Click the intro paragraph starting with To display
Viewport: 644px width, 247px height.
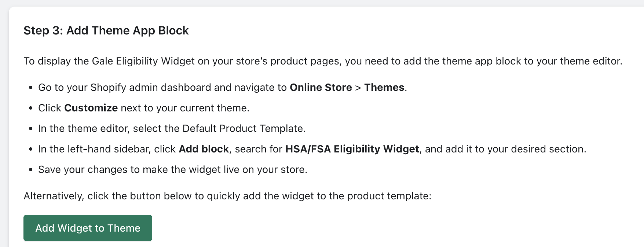pyautogui.click(x=323, y=61)
